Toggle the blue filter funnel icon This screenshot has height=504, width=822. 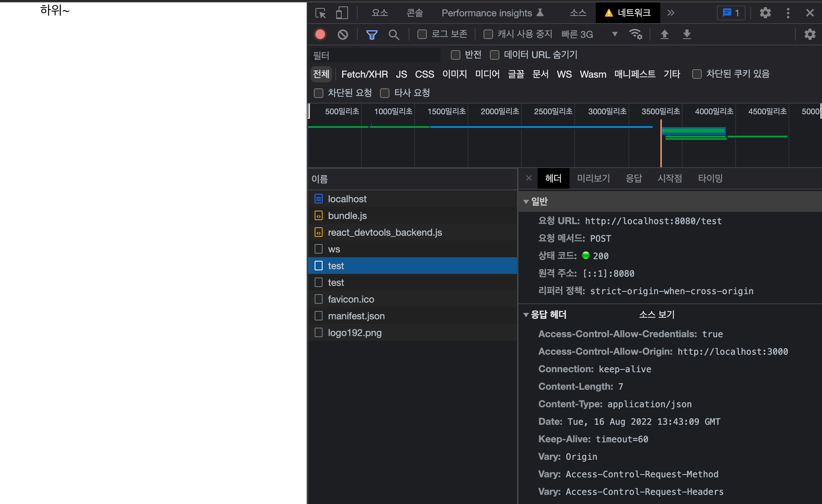click(x=372, y=35)
